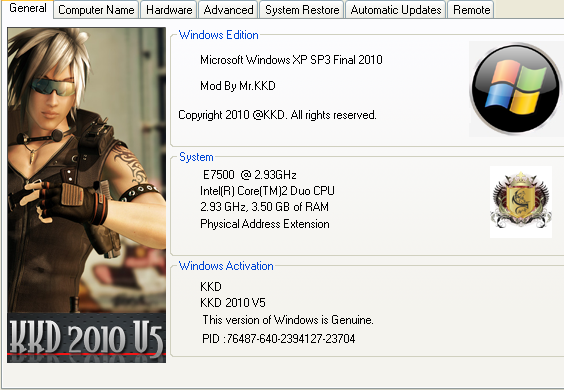Viewport: 564px width, 390px height.
Task: Click the Physical Address Extension text
Action: point(265,224)
